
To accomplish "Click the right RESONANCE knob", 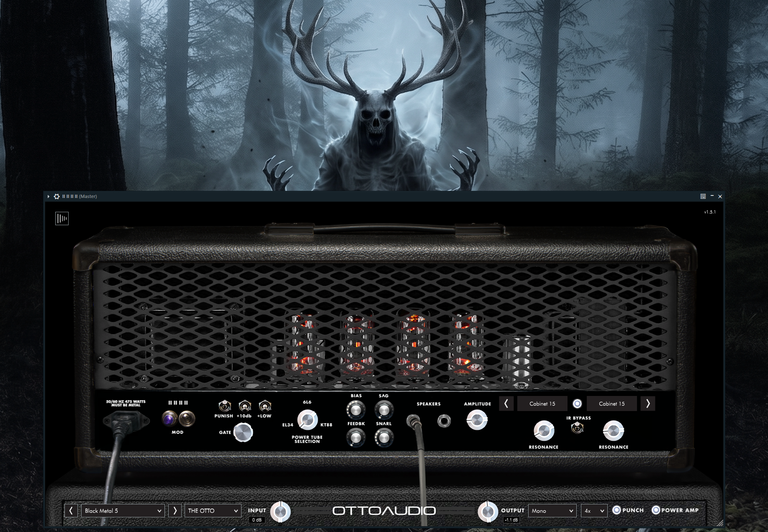I will 613,431.
